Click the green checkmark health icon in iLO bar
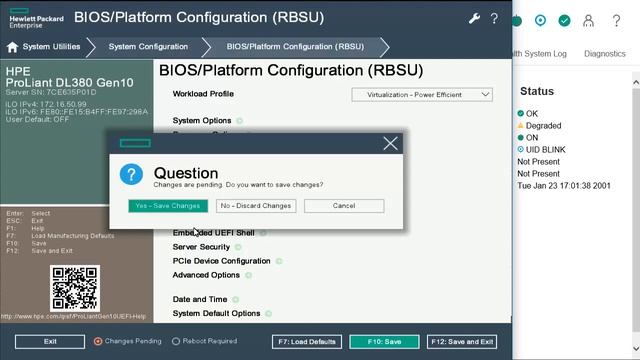The height and width of the screenshot is (360, 640). 564,20
